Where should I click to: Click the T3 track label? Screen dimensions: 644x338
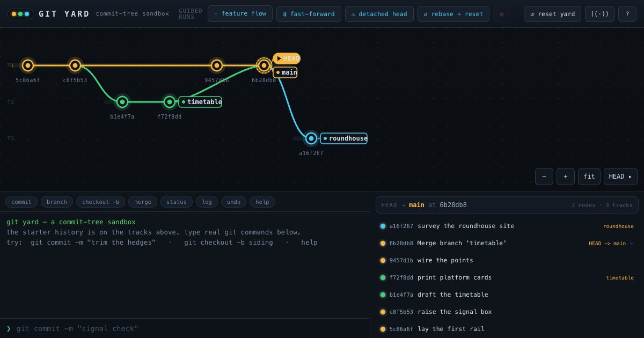click(11, 138)
